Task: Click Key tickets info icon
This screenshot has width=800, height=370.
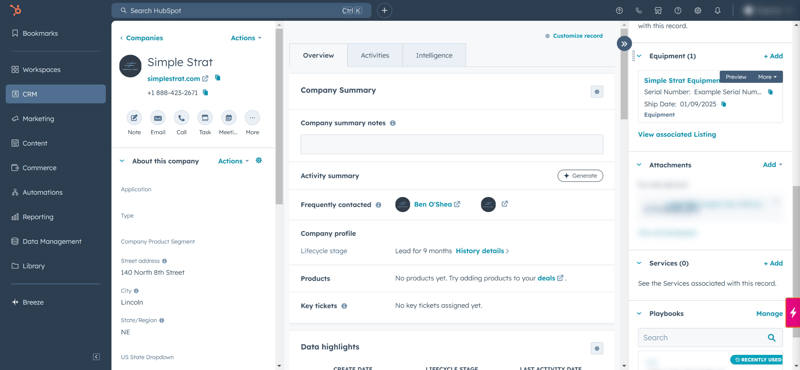Action: (x=344, y=306)
